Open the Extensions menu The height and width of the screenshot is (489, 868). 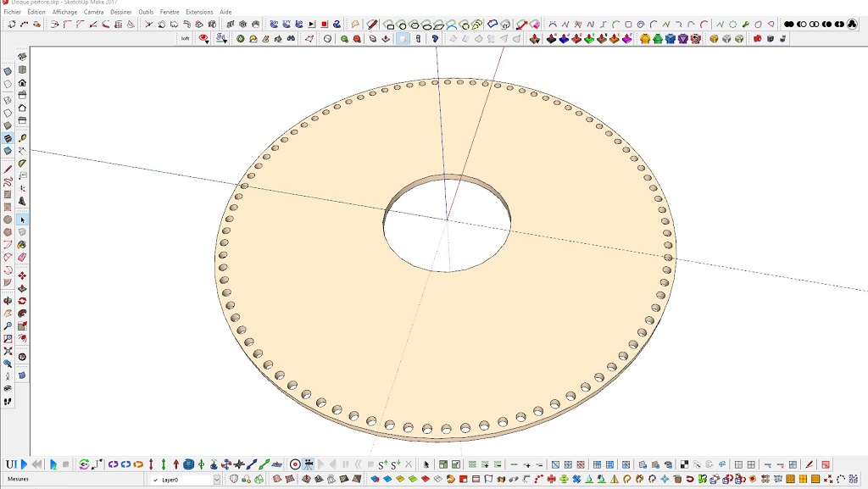click(199, 13)
